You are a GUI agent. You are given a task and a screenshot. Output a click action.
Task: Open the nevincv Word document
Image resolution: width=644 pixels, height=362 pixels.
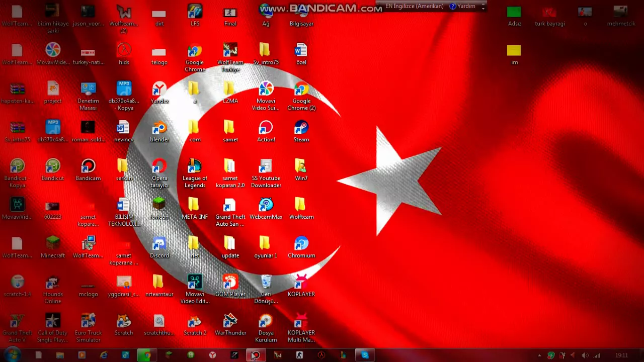coord(124,131)
